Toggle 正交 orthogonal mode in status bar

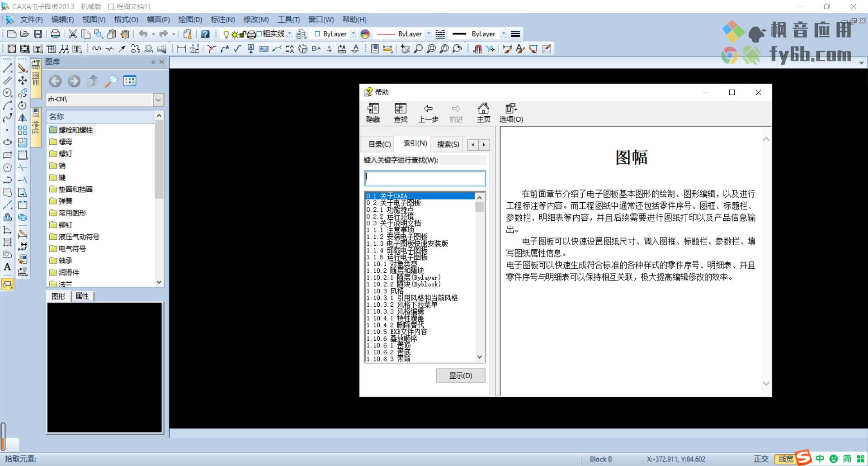pos(761,459)
